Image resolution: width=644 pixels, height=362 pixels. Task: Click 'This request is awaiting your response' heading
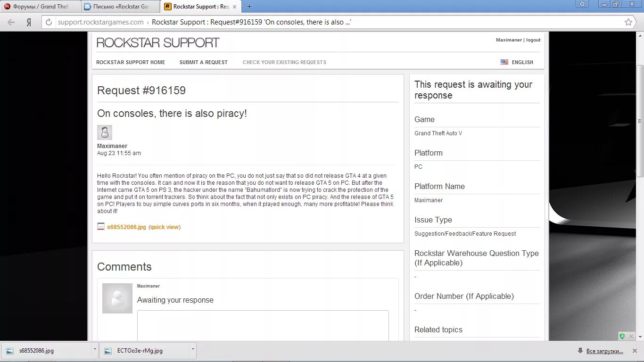point(473,90)
